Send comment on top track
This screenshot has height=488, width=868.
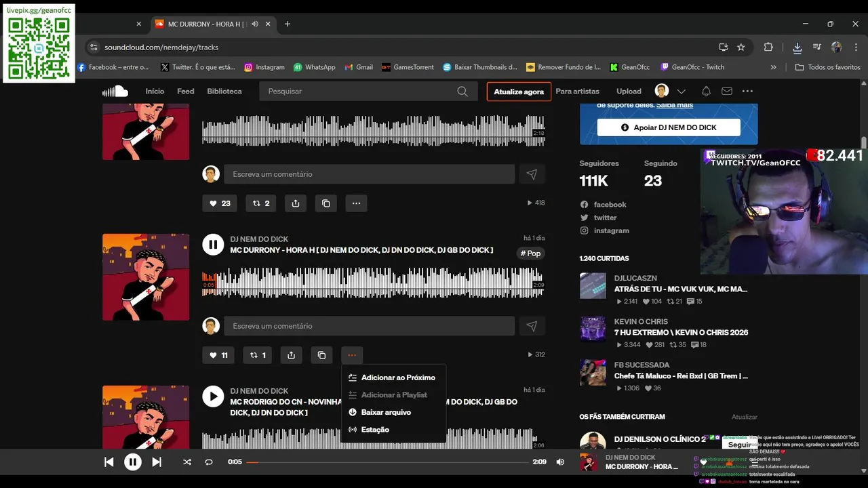[x=532, y=174]
